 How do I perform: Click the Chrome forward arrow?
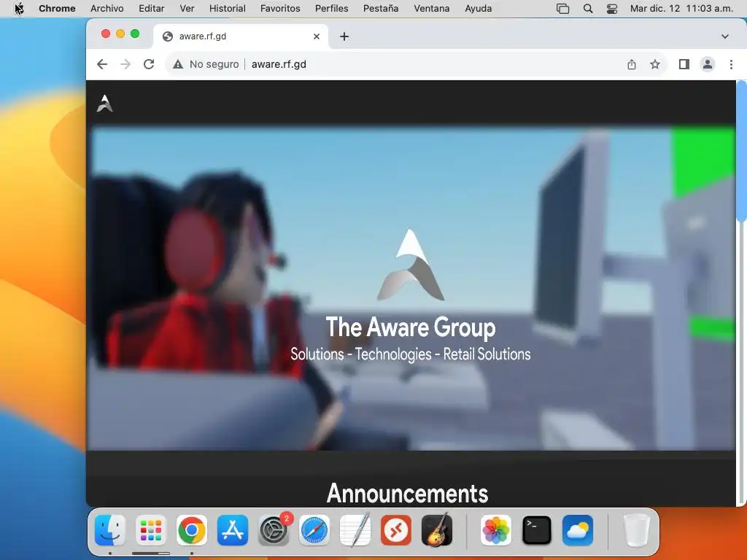point(125,64)
